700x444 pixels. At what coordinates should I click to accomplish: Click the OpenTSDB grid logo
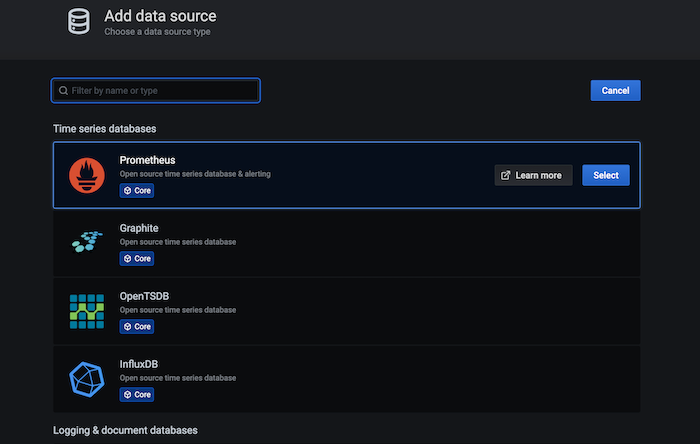point(86,311)
